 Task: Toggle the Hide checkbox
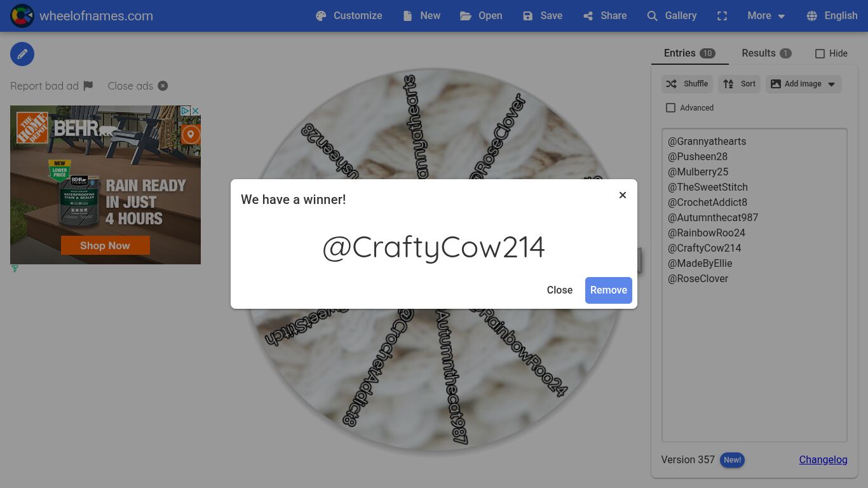(x=820, y=54)
